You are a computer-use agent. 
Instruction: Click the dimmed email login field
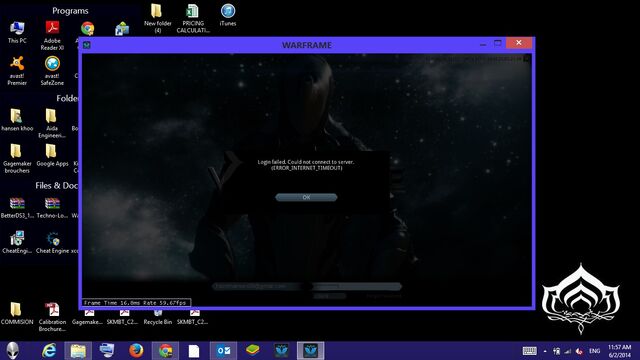pyautogui.click(x=261, y=287)
